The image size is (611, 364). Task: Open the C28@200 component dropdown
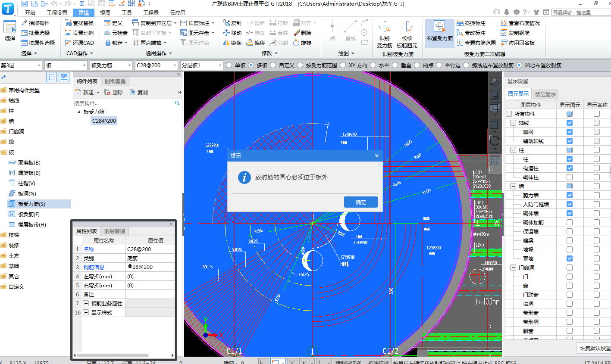157,65
